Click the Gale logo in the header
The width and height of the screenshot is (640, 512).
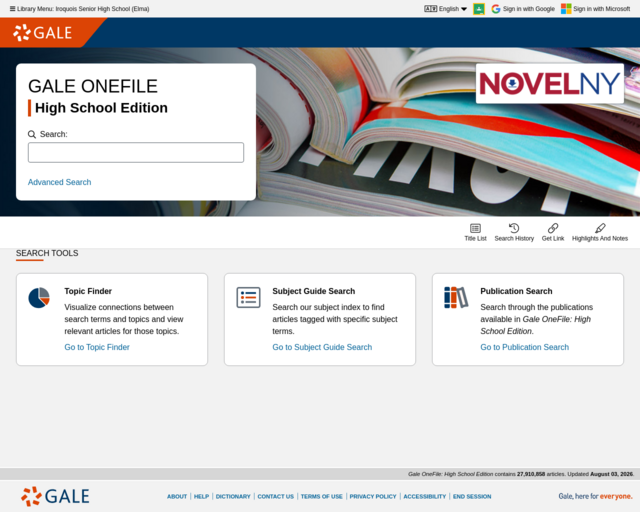point(42,33)
